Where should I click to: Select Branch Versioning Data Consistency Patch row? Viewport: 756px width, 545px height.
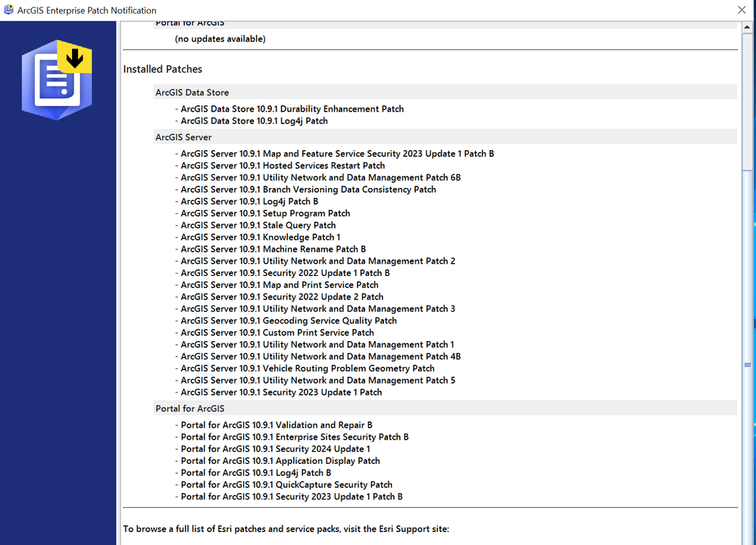(x=305, y=189)
